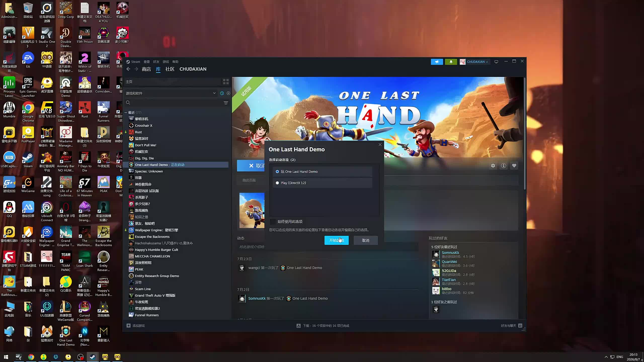Viewport: 644px width, 362px height.
Task: Open the Windows Start menu
Action: tap(6, 357)
